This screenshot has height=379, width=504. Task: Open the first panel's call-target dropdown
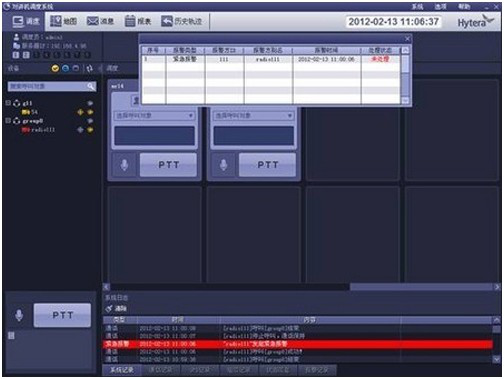[154, 116]
